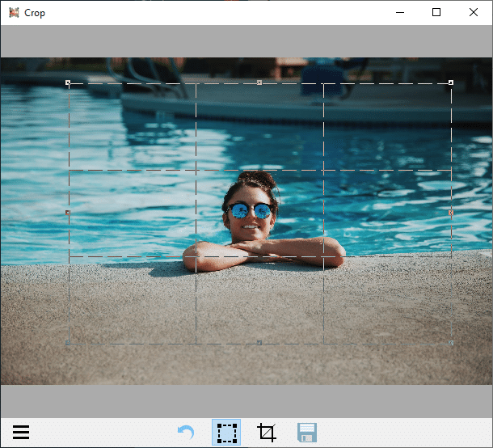
Task: Undo the last change with the blue arrow
Action: 186,433
